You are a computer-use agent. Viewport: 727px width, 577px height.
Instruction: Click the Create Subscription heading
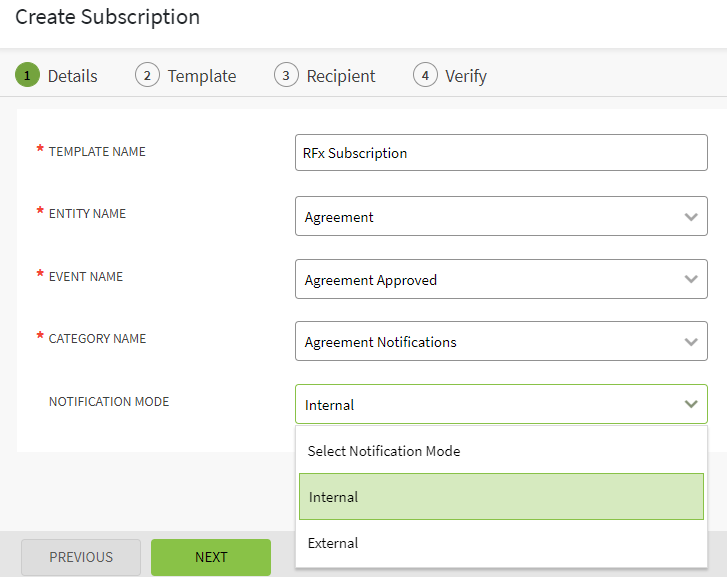click(107, 17)
